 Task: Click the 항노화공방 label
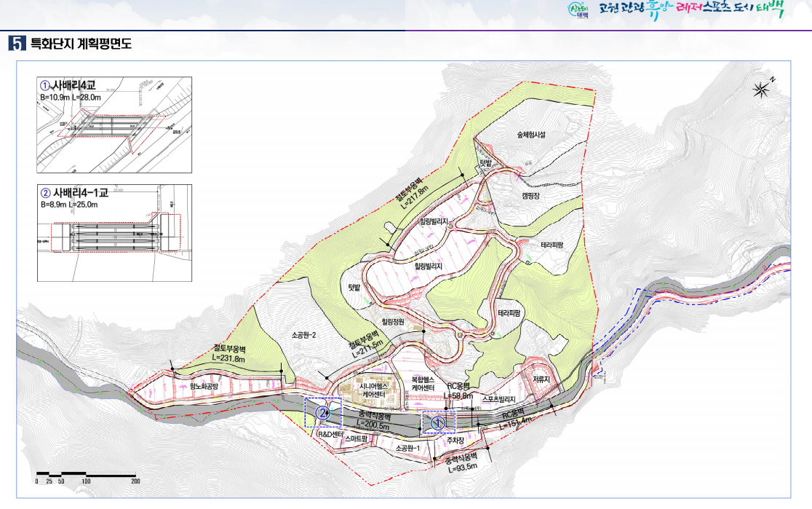tap(204, 386)
